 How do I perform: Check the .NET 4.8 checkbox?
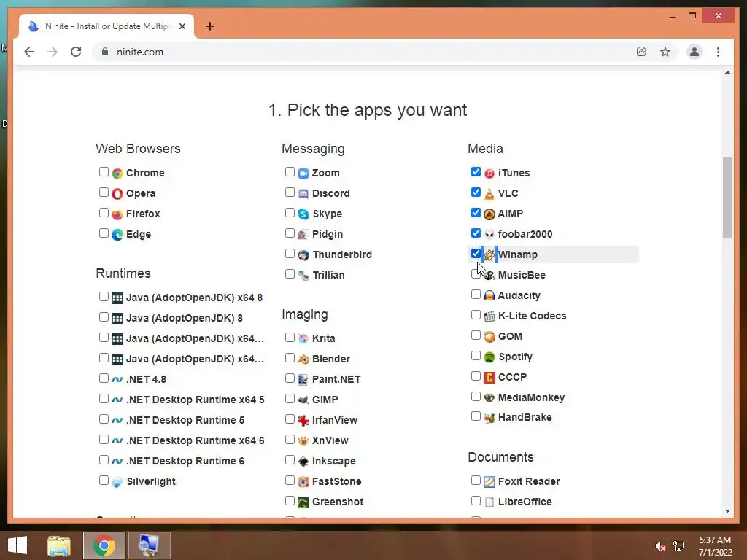pyautogui.click(x=104, y=378)
